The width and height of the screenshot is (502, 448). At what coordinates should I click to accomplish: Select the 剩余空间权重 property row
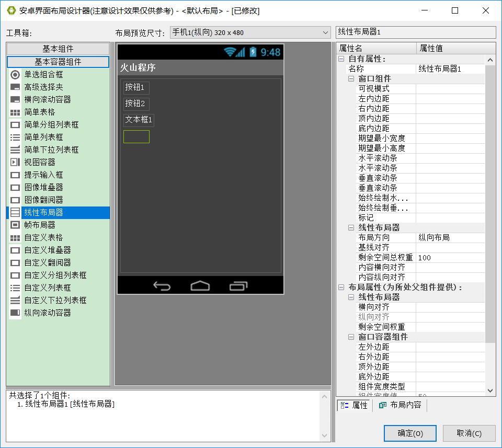pos(420,327)
